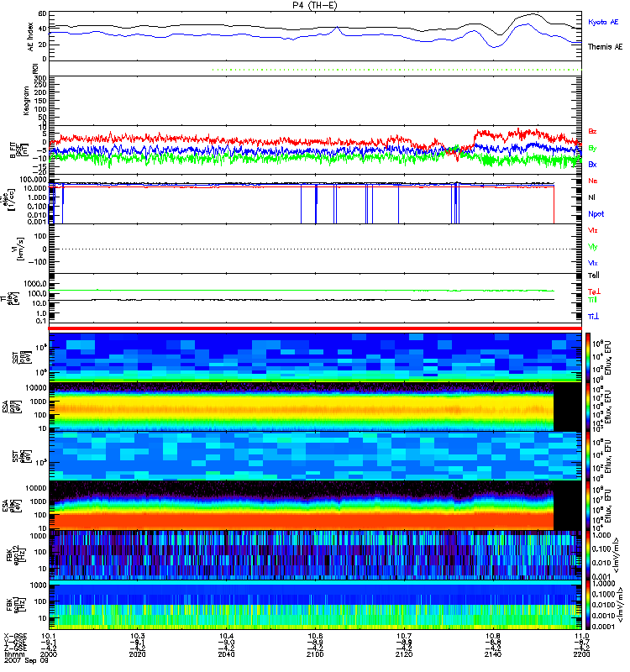Select the 2020 time tick label

pos(137,654)
